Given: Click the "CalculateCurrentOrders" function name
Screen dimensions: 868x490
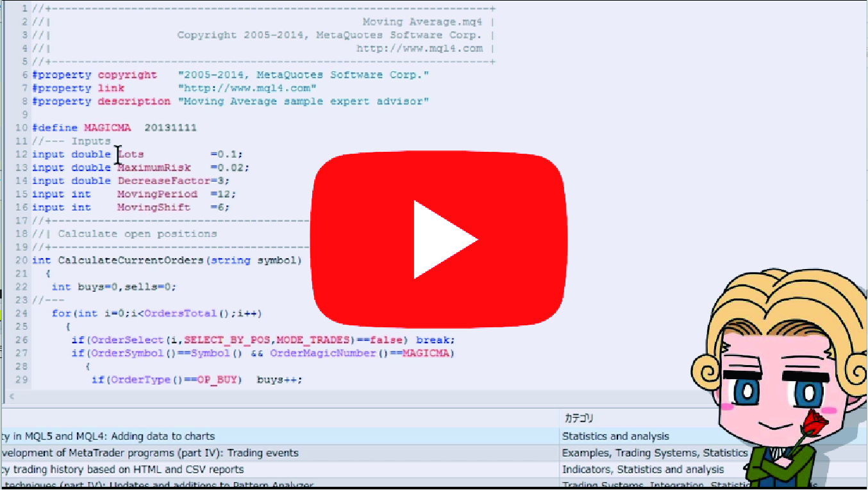Looking at the screenshot, I should point(131,260).
